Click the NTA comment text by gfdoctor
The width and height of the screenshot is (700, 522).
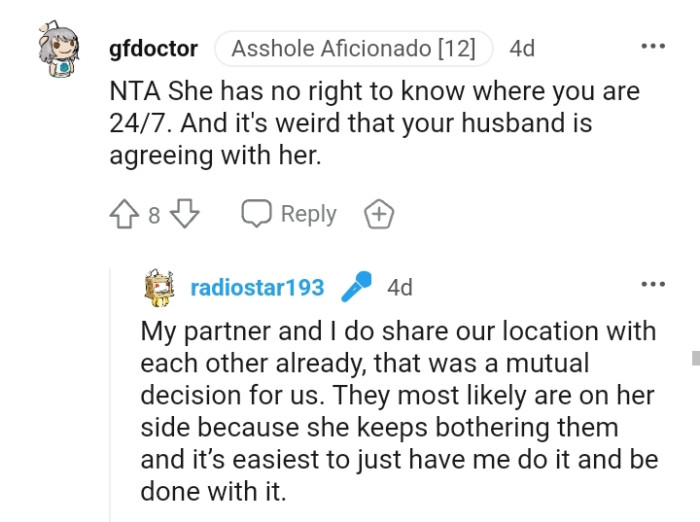375,123
